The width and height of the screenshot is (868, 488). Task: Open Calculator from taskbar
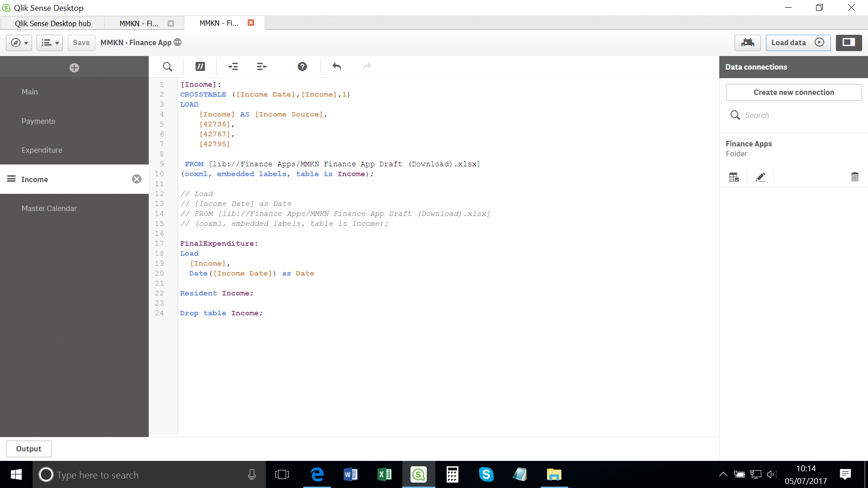click(x=452, y=474)
